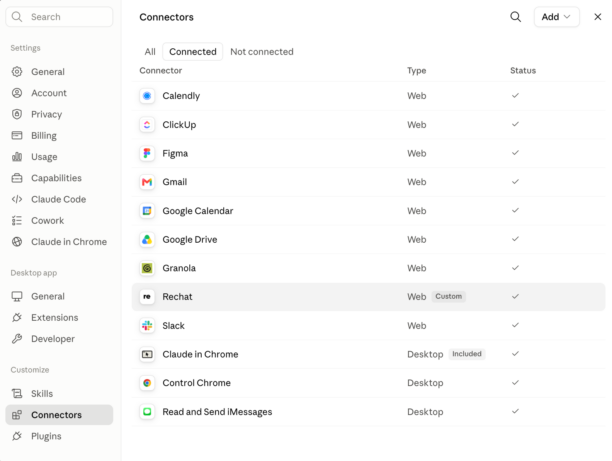612x461 pixels.
Task: Open the Skills page
Action: (x=59, y=393)
